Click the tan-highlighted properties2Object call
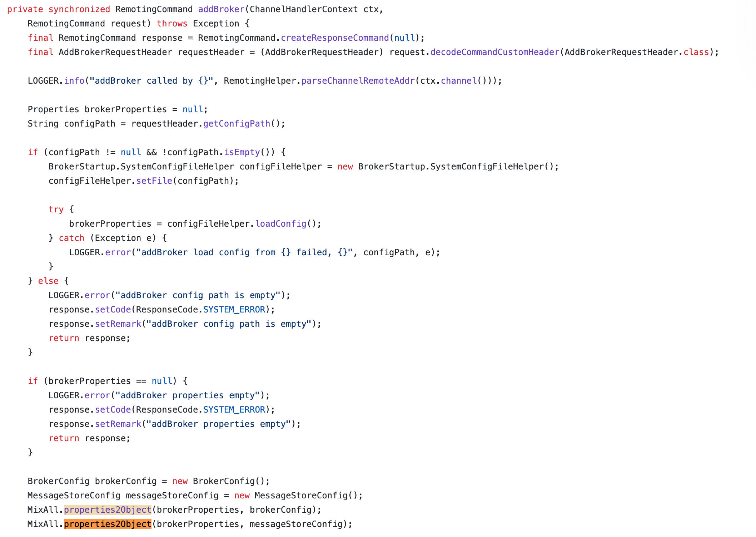The height and width of the screenshot is (537, 756). (108, 510)
